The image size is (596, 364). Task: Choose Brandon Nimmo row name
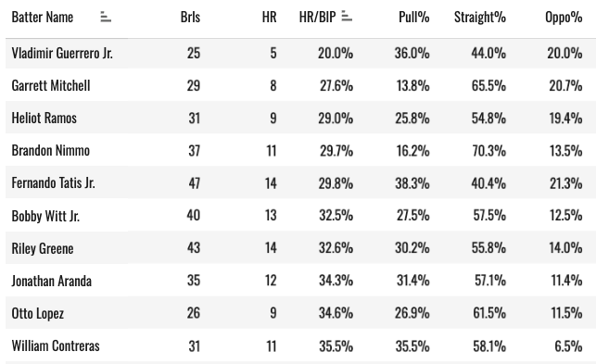51,151
